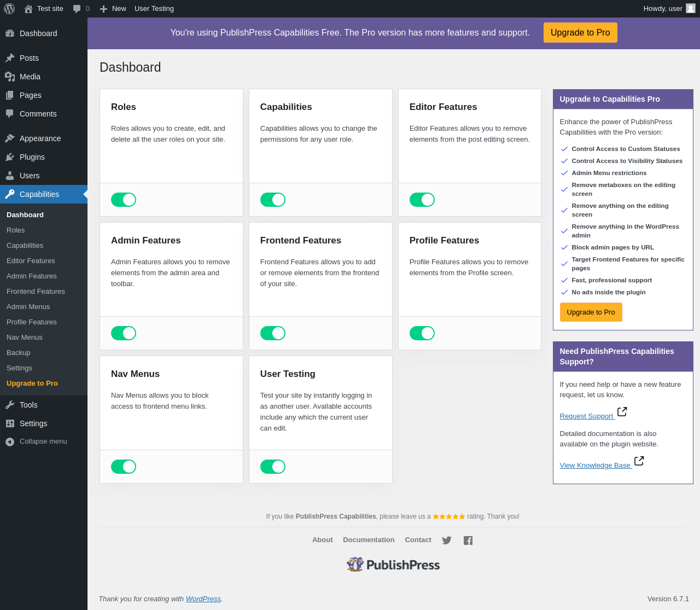Click the Pages icon in sidebar
Image resolution: width=700 pixels, height=610 pixels.
click(10, 95)
